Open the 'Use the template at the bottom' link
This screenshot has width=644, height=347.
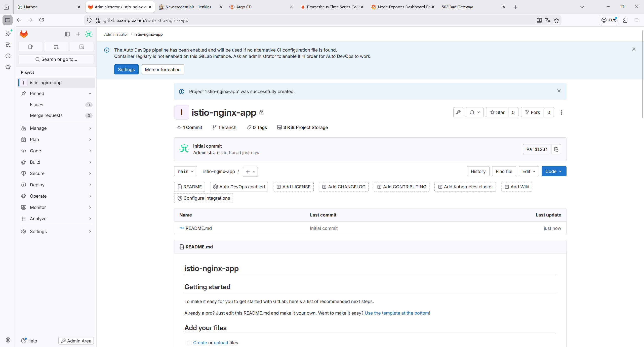pos(397,313)
